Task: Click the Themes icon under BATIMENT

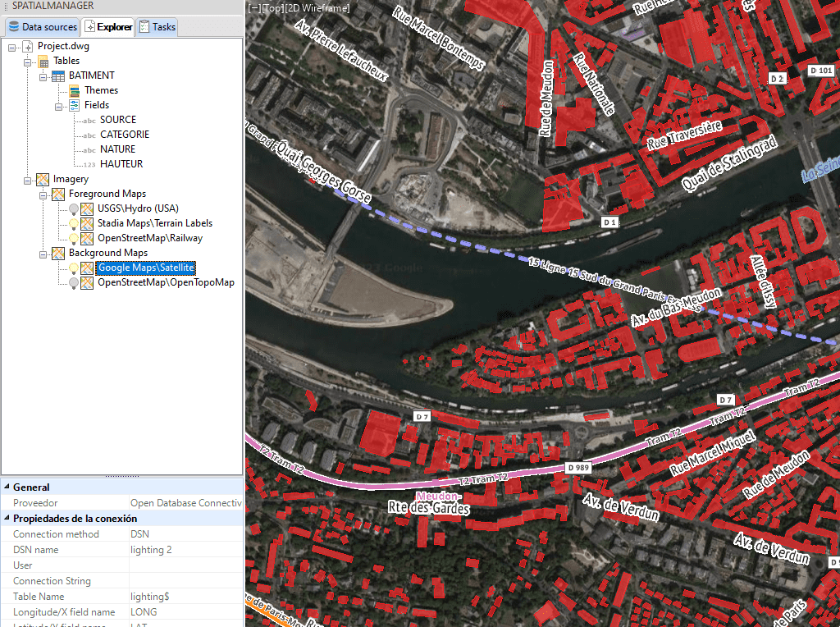Action: (x=75, y=90)
